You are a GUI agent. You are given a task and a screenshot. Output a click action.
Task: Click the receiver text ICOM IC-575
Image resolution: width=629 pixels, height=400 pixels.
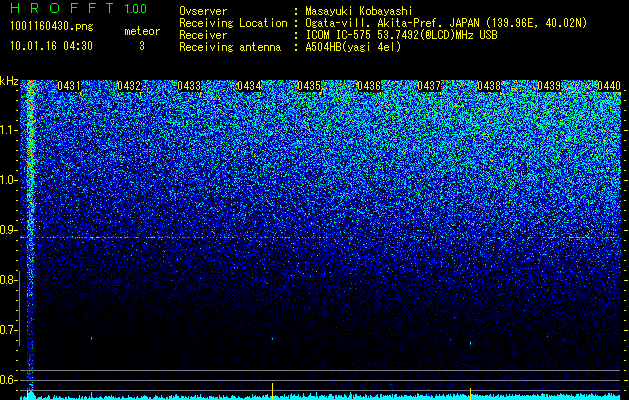tap(339, 35)
